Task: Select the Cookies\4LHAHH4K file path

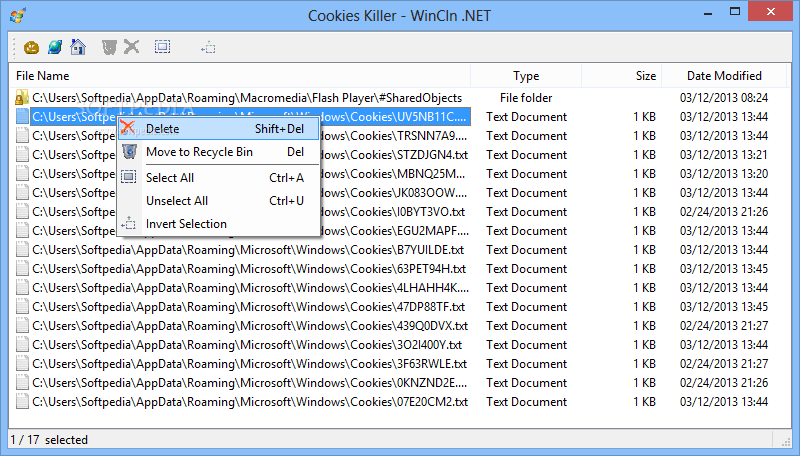Action: pos(250,288)
